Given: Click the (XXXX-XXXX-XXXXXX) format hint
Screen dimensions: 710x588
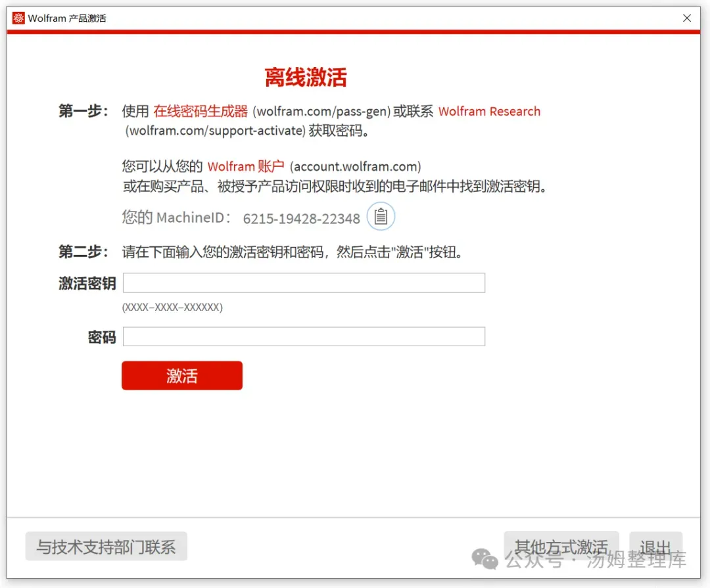Looking at the screenshot, I should (172, 307).
